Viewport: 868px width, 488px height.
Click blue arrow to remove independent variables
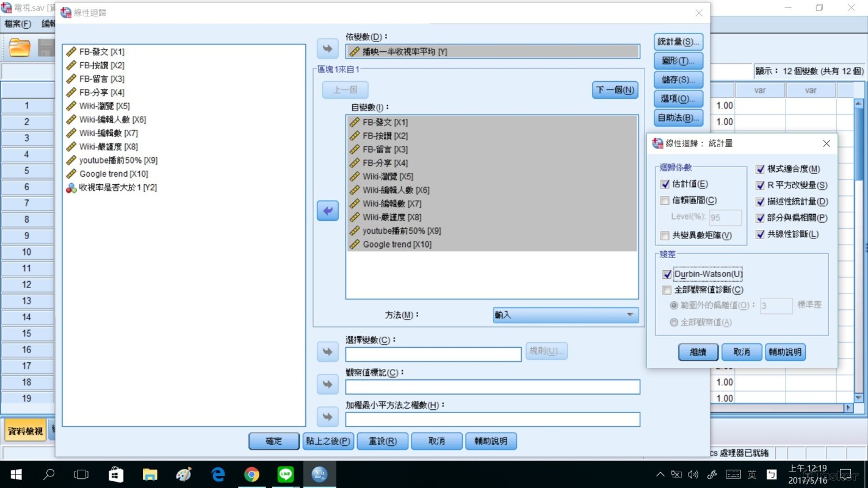pos(328,211)
